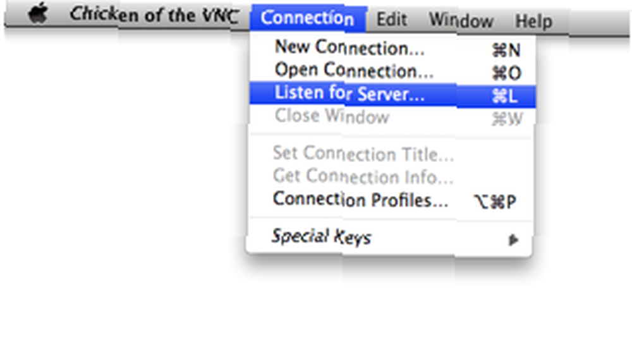Open the Help menu

(x=533, y=21)
